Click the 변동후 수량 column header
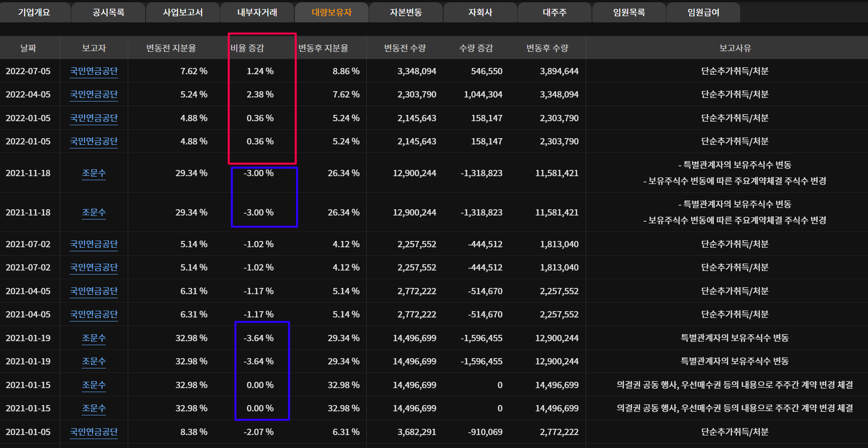 click(x=547, y=48)
